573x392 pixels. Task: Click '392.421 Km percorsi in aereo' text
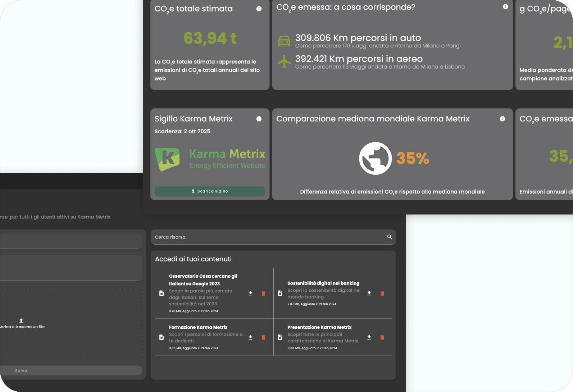click(359, 59)
